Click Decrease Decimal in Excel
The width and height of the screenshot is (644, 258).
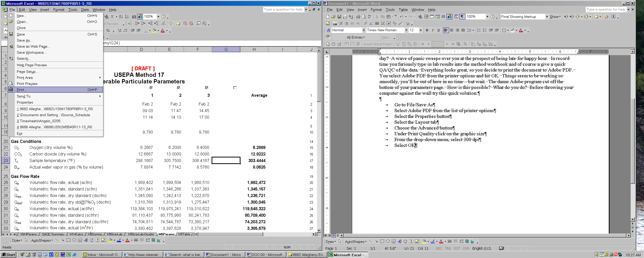[x=125, y=30]
